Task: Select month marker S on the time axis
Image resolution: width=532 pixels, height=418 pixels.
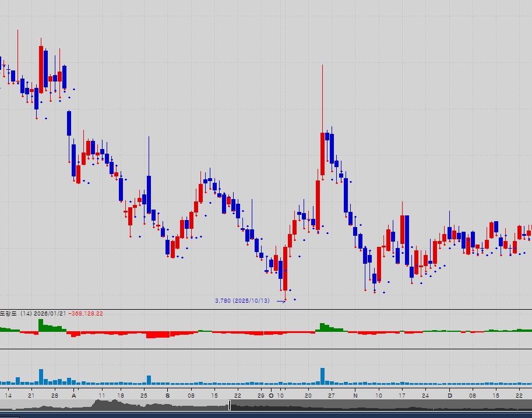Action: tap(168, 395)
